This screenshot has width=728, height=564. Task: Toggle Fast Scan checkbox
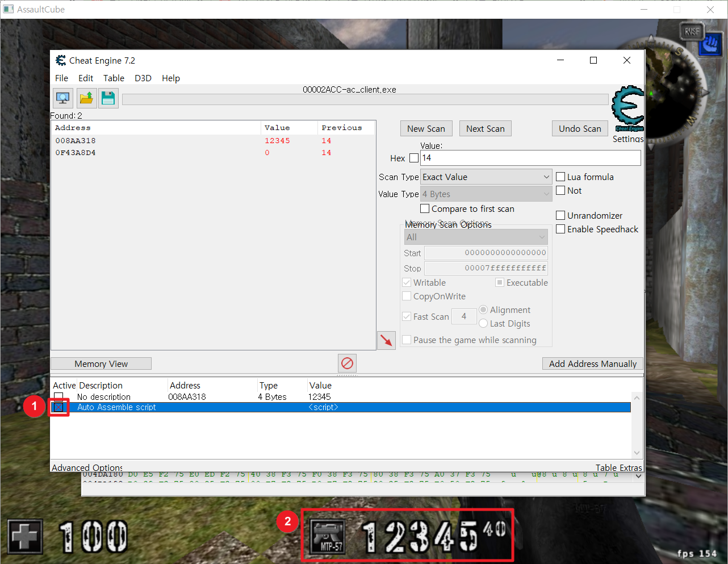point(407,316)
